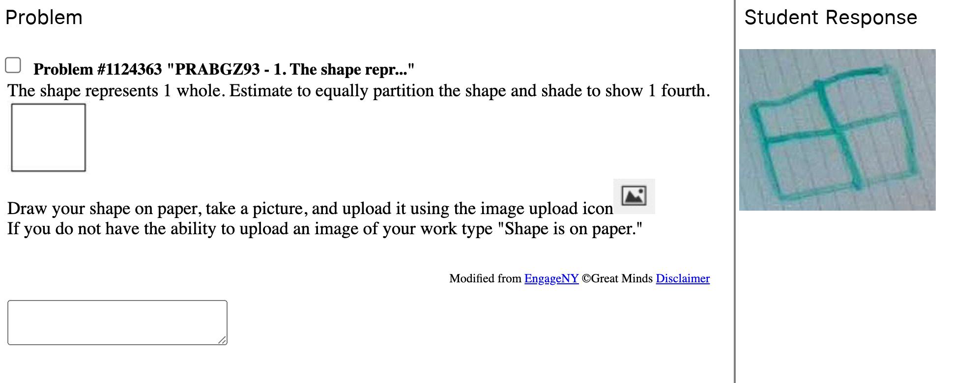This screenshot has width=980, height=383.
Task: Open the EngageNY link
Action: click(x=551, y=278)
